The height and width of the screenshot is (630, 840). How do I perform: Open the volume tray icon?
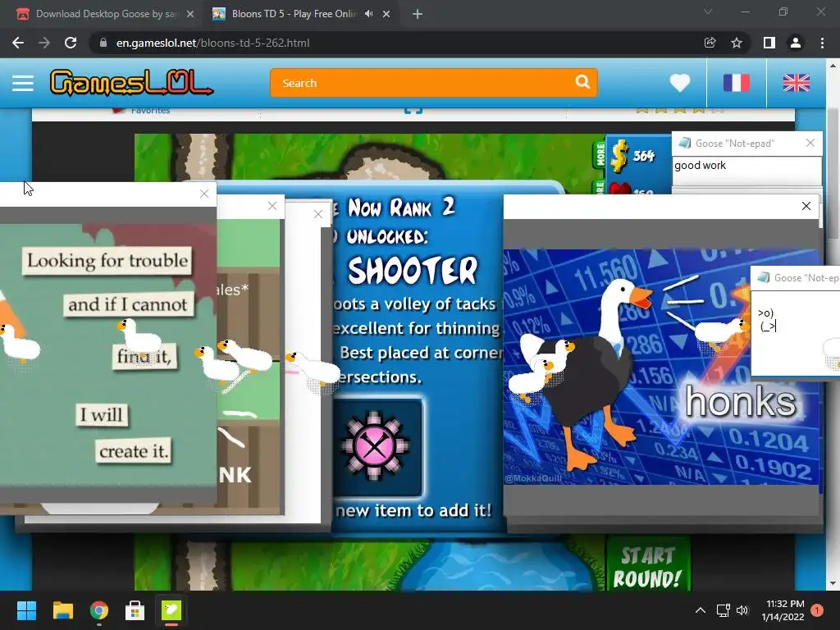pyautogui.click(x=742, y=610)
